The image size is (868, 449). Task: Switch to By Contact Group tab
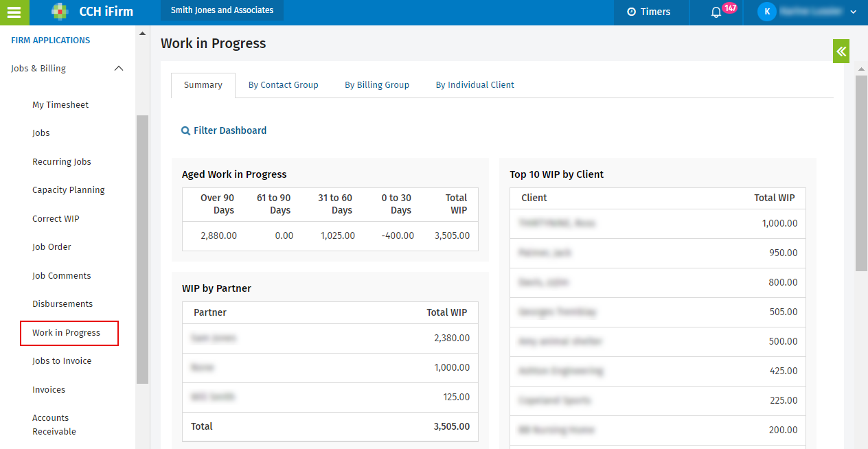284,85
